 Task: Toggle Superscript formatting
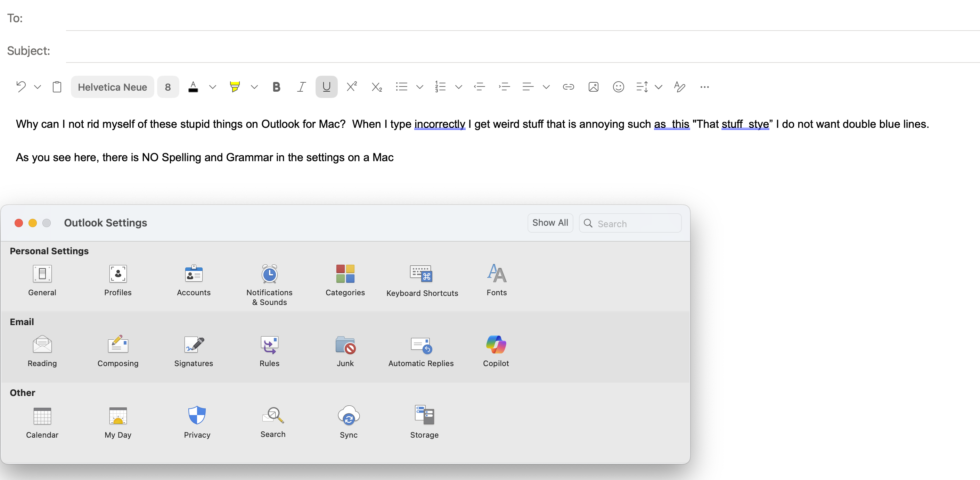[352, 87]
